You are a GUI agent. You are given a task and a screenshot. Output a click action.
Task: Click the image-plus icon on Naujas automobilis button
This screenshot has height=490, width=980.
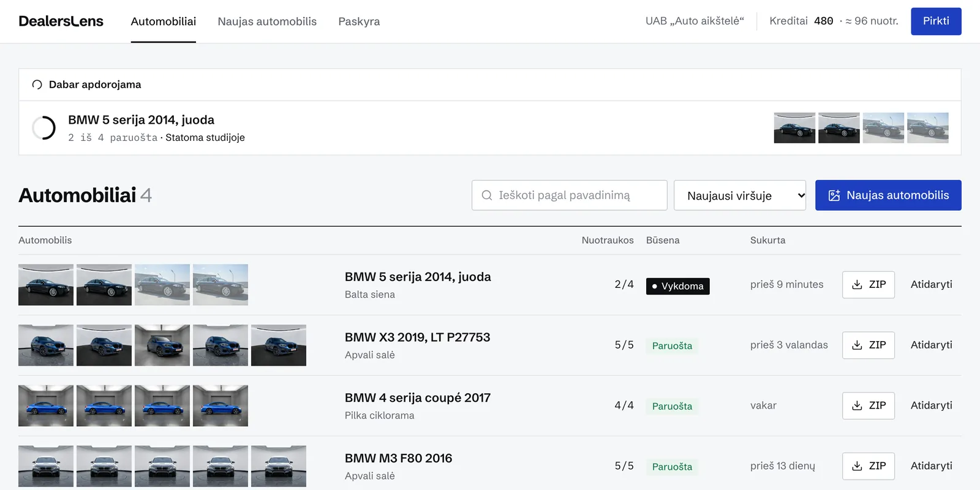click(x=834, y=195)
